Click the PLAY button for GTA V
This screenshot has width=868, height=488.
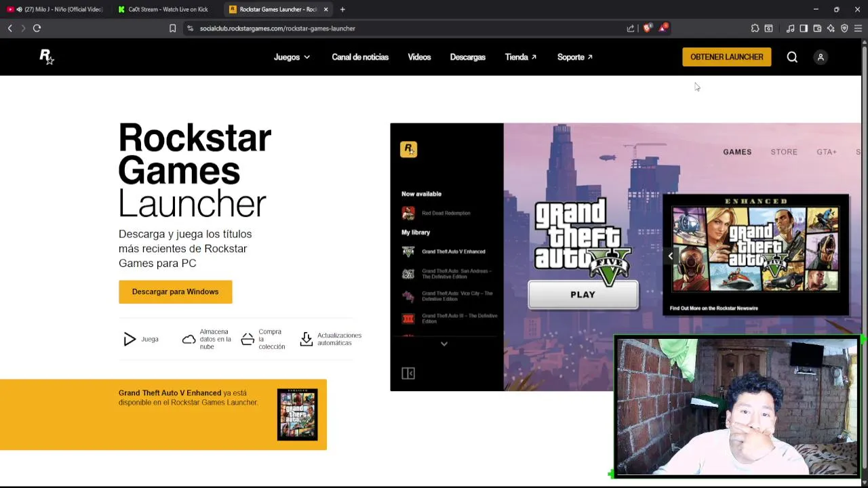(583, 295)
